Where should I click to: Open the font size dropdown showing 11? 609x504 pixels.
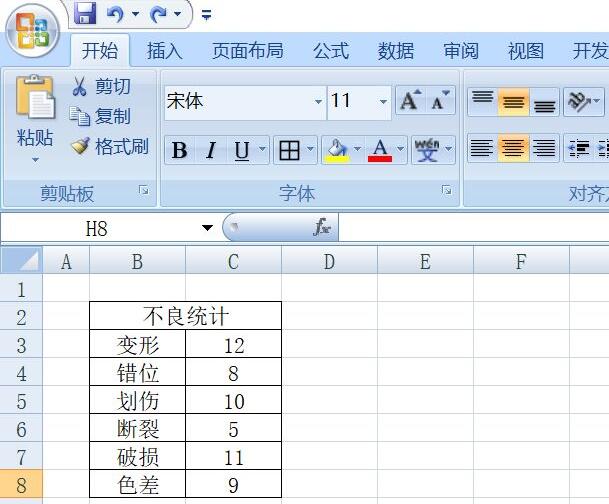coord(383,102)
